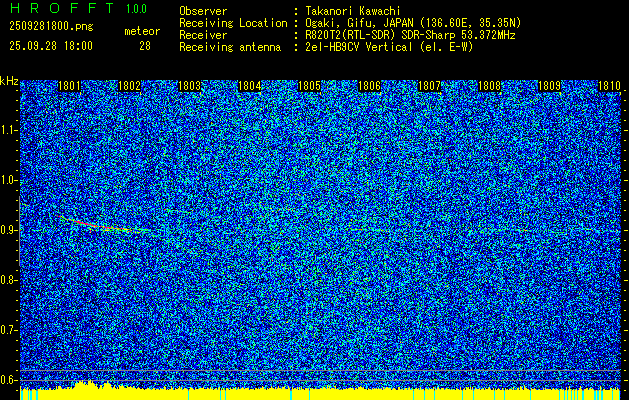Click the 1801 time marker
Viewport: 629px width, 400px height.
point(69,86)
